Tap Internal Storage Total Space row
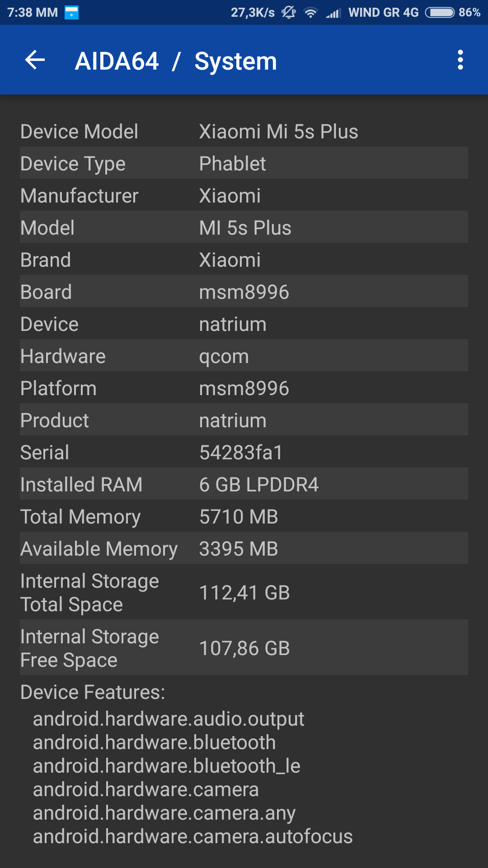The image size is (488, 868). click(x=244, y=593)
